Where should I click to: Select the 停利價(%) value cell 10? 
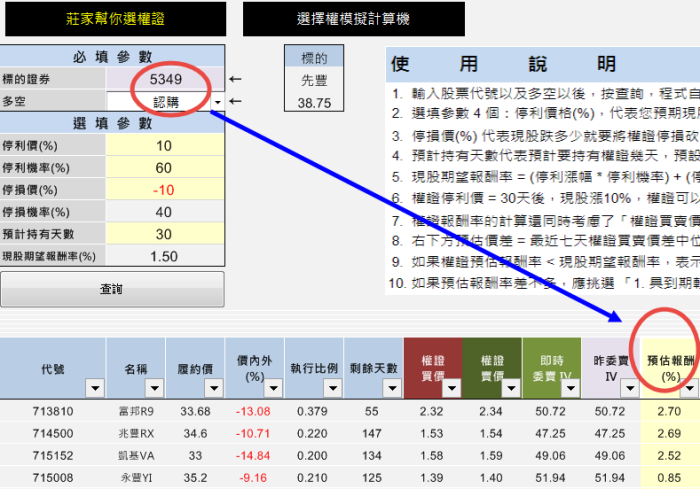(x=165, y=146)
